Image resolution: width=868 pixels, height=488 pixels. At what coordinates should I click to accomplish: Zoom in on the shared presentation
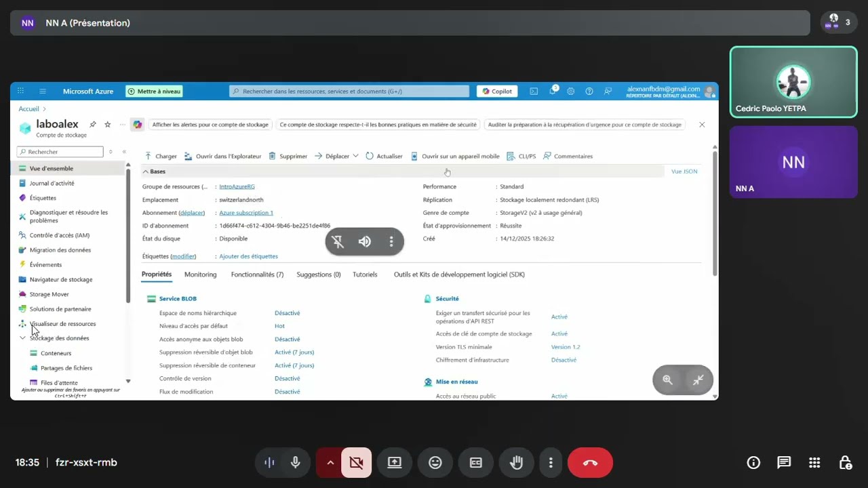click(x=668, y=380)
